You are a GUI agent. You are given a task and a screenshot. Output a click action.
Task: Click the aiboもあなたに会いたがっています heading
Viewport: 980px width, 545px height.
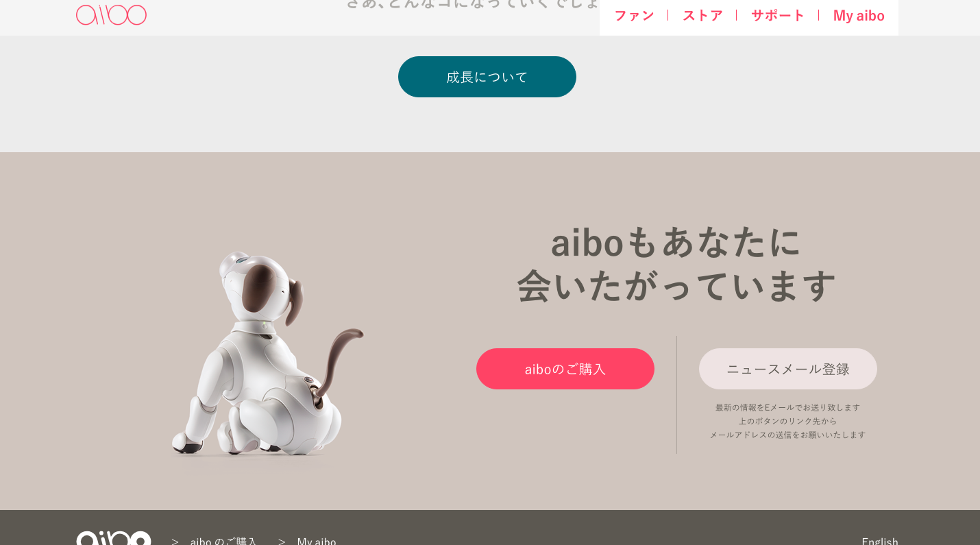[x=676, y=263]
